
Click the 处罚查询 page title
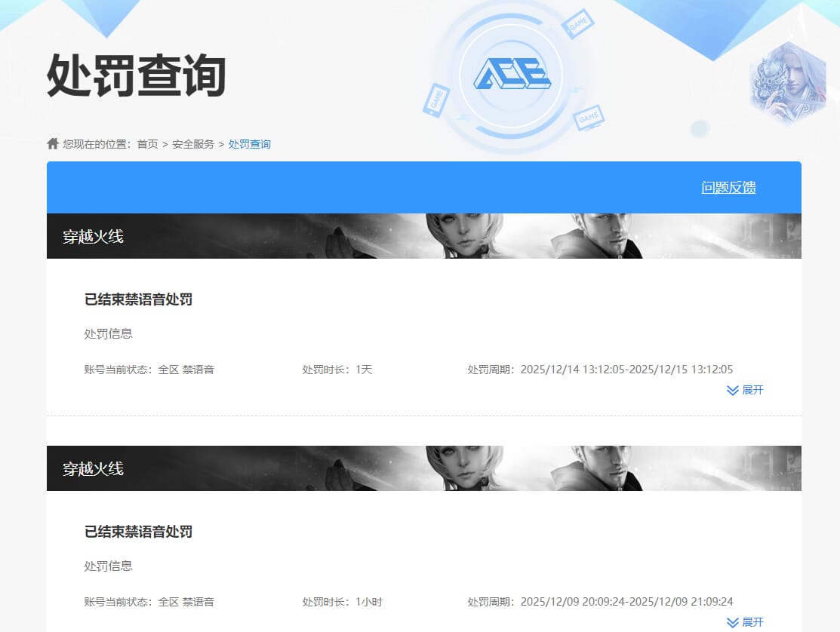coord(136,75)
